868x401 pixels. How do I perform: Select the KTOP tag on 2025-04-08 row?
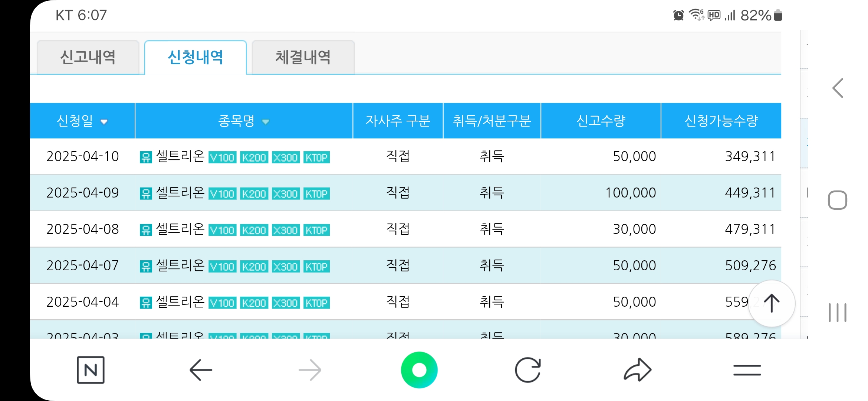coord(317,230)
